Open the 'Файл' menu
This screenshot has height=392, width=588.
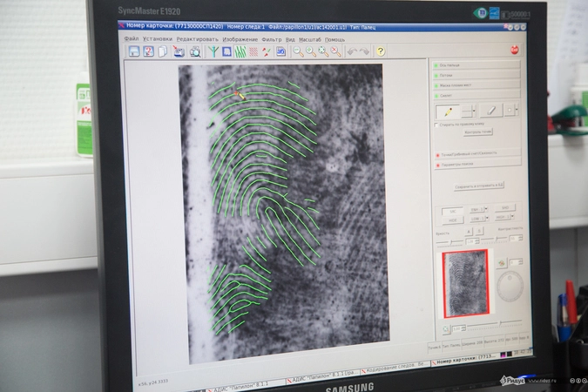(132, 39)
